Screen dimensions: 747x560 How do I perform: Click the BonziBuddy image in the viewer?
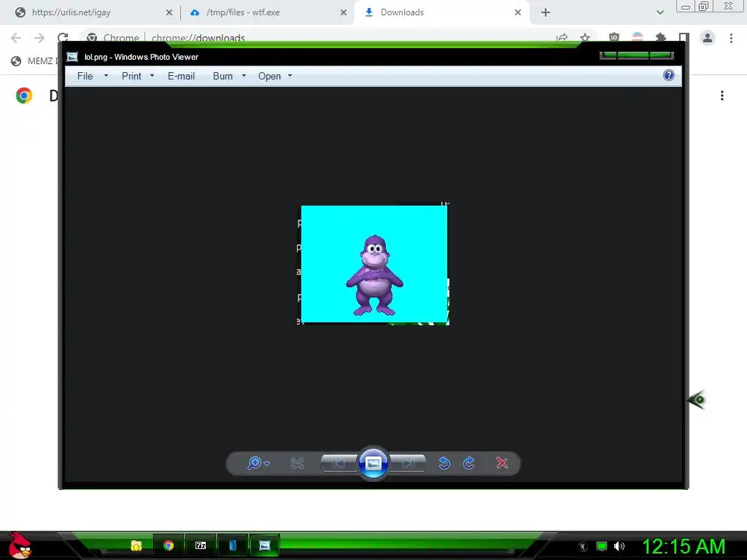click(x=374, y=264)
